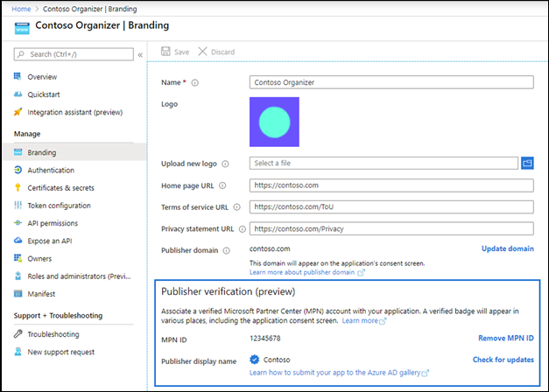
Task: Click the info icon beside Upload new logo
Action: (226, 164)
